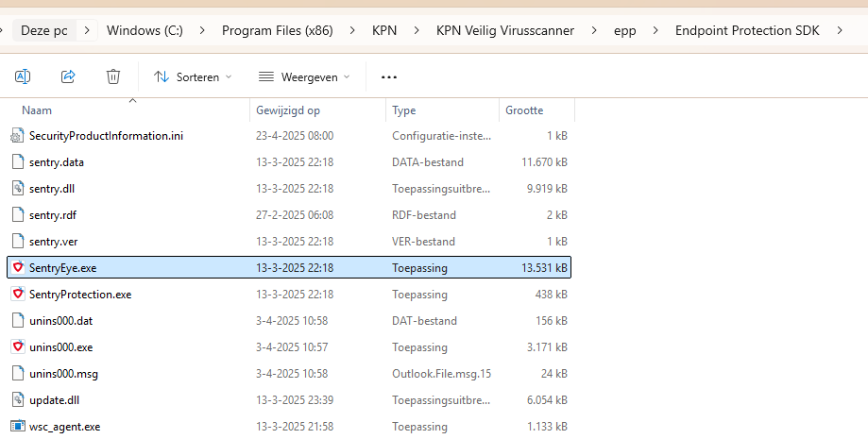
Task: Click the 3.171 kB size value
Action: tap(547, 347)
